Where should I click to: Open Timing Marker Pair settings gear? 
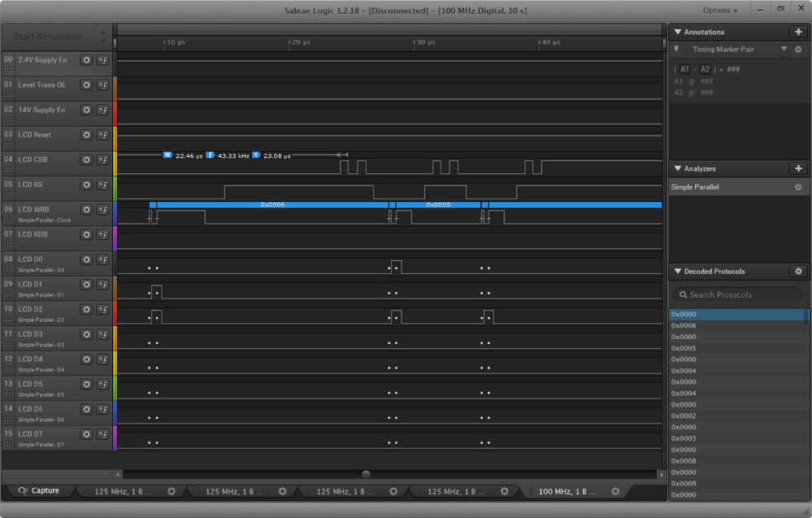click(x=798, y=50)
